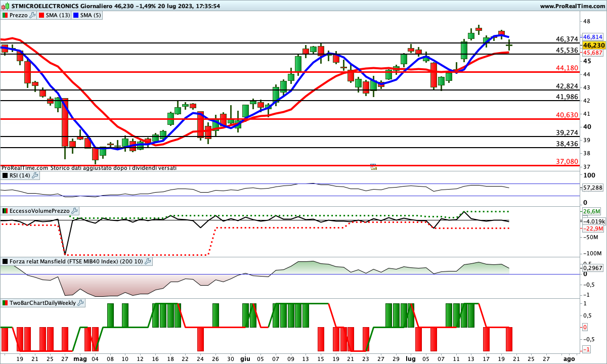The height and width of the screenshot is (364, 607).
Task: Click the red 0 TwoBarChart value tag
Action: (585, 327)
